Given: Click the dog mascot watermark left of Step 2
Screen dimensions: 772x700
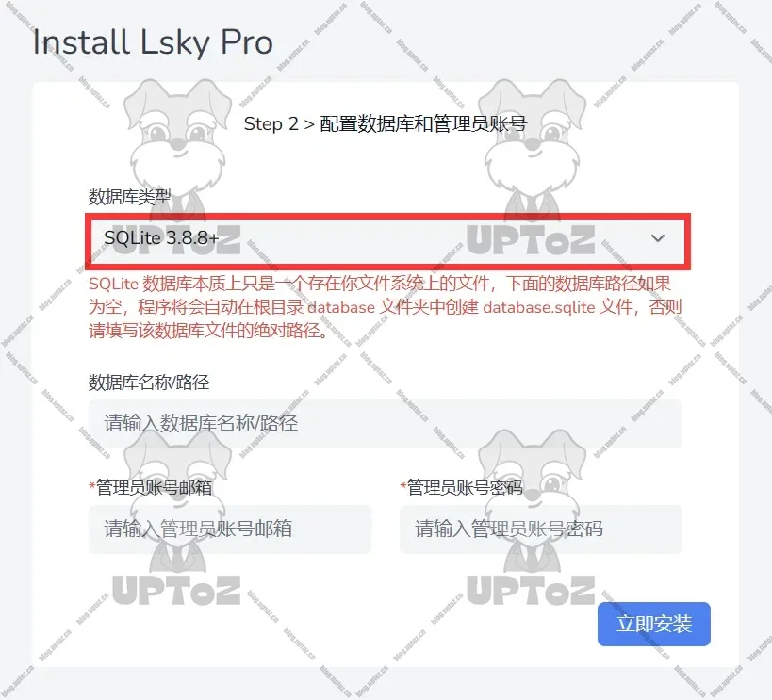Looking at the screenshot, I should pyautogui.click(x=177, y=150).
